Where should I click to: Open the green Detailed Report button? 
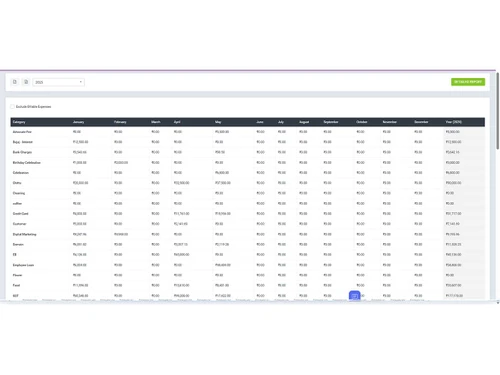coord(468,82)
